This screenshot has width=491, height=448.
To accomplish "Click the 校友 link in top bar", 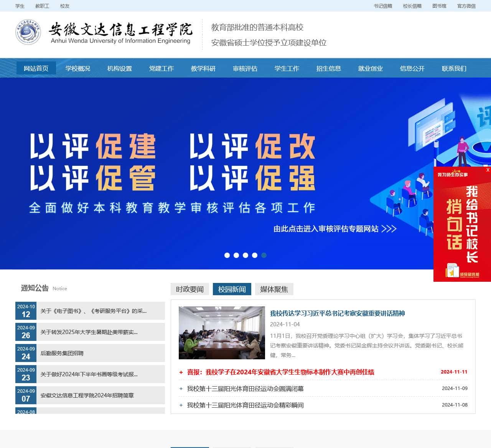I will 65,6.
